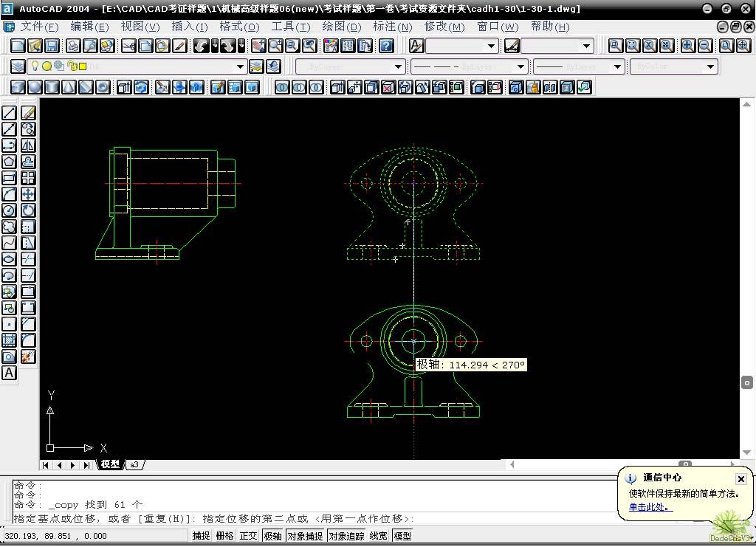The height and width of the screenshot is (547, 756).
Task: Click the Save icon in toolbar
Action: click(53, 46)
